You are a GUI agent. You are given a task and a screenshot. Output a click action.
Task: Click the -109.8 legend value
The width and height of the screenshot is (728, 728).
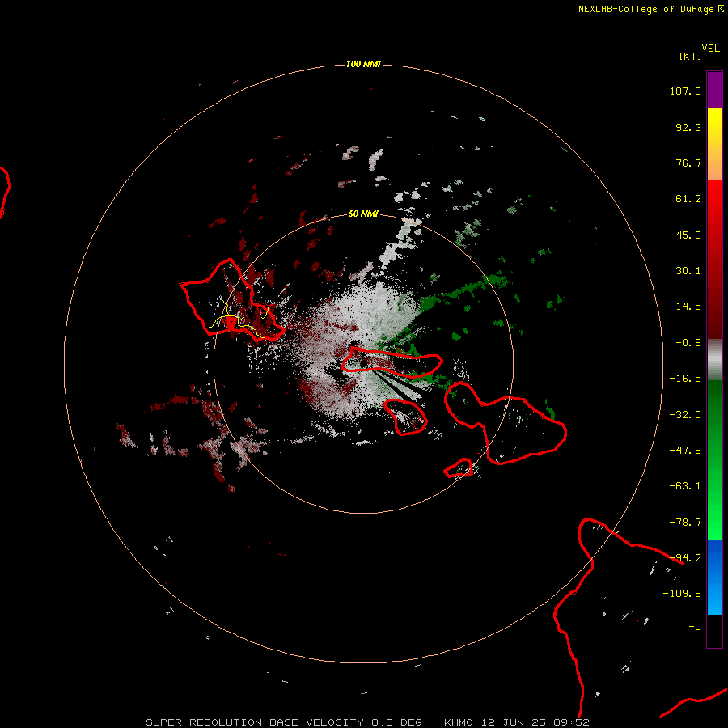[682, 594]
